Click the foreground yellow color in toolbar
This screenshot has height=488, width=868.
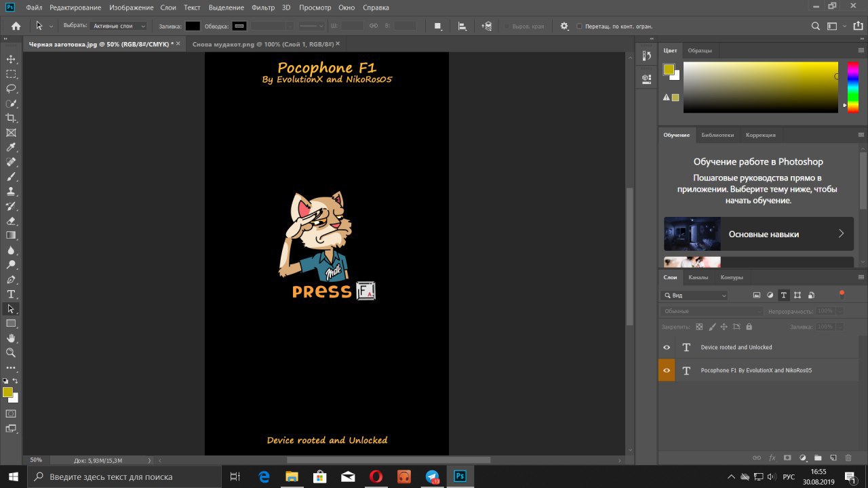[x=7, y=392]
